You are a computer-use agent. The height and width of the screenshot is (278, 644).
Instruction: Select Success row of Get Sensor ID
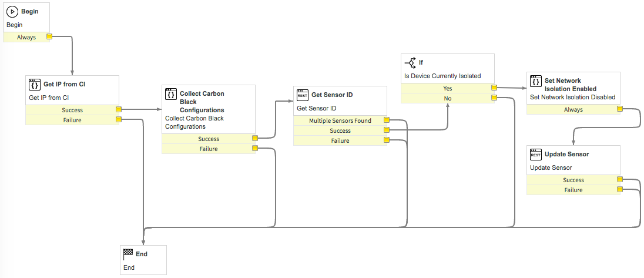click(340, 130)
